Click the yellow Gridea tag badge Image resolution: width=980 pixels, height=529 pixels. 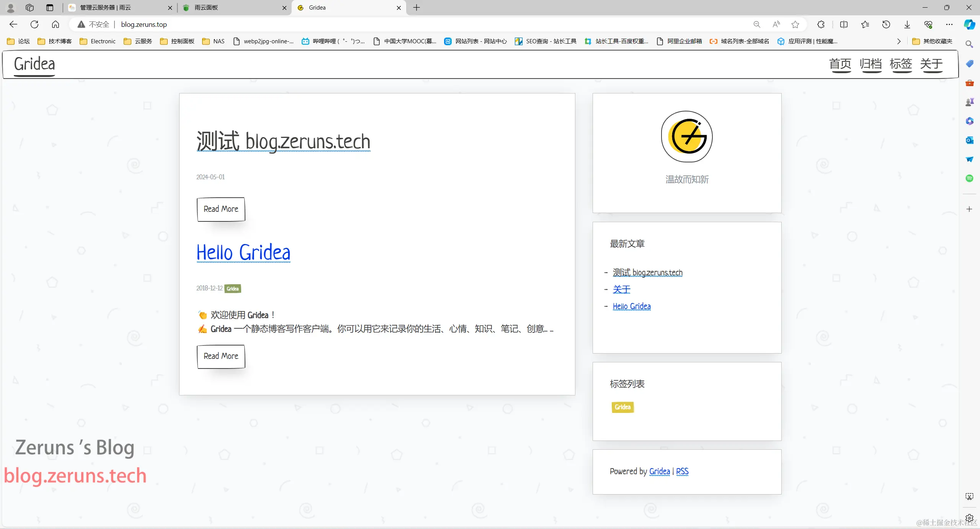coord(622,407)
